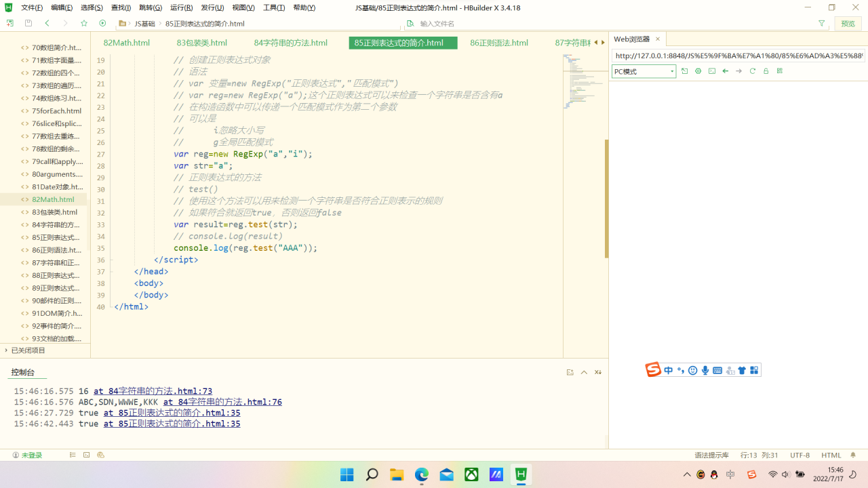
Task: Click the bookmark star toolbar icon
Action: (84, 23)
